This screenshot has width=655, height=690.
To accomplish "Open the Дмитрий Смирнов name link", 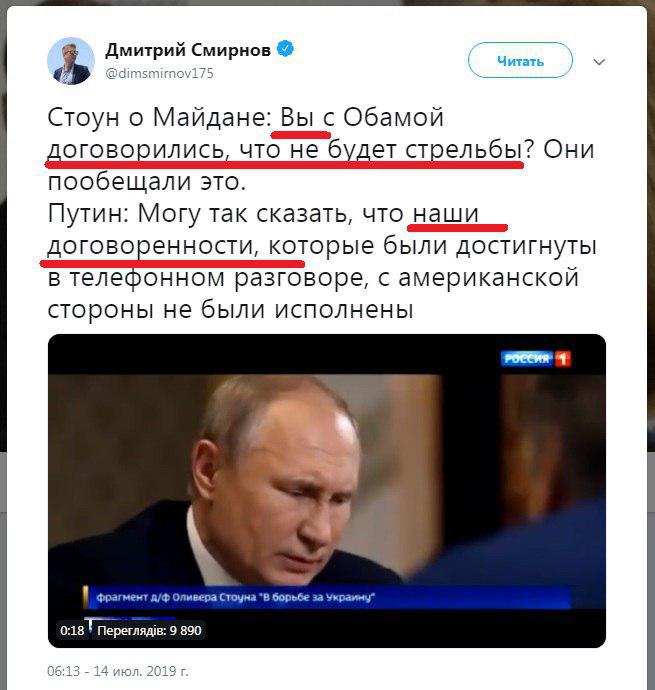I will pos(188,50).
